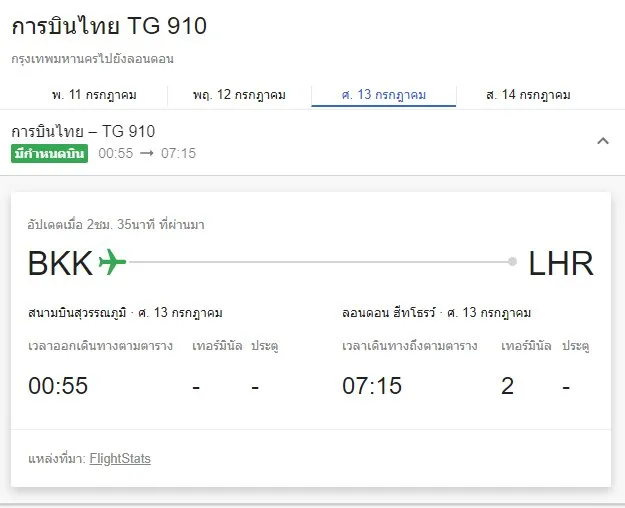Click the การบินไทย – TG 910 row header

click(x=83, y=131)
